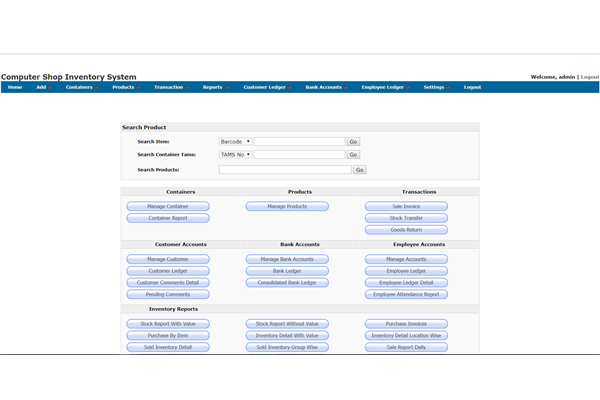
Task: Click the Logout link beside Welcome admin
Action: coord(590,77)
